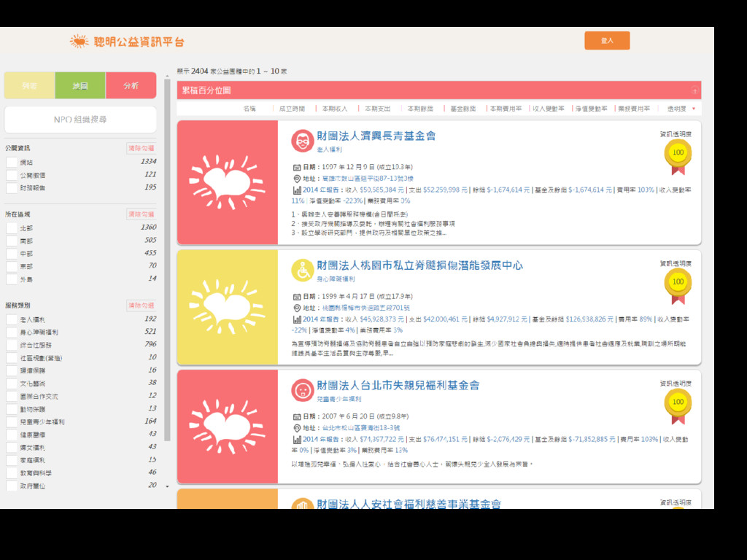Screen dimensions: 747x560
Task: Click calendar icon on 脊髓損傷潛能發展中心 date row
Action: (x=297, y=297)
